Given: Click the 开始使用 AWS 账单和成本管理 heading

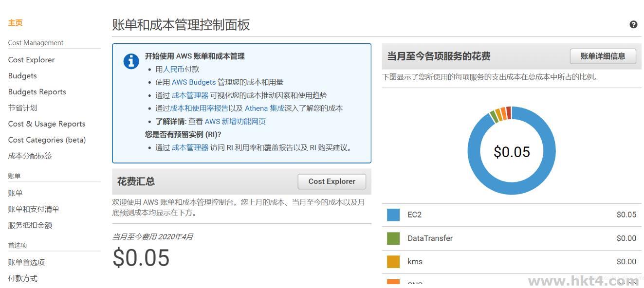Looking at the screenshot, I should 195,56.
